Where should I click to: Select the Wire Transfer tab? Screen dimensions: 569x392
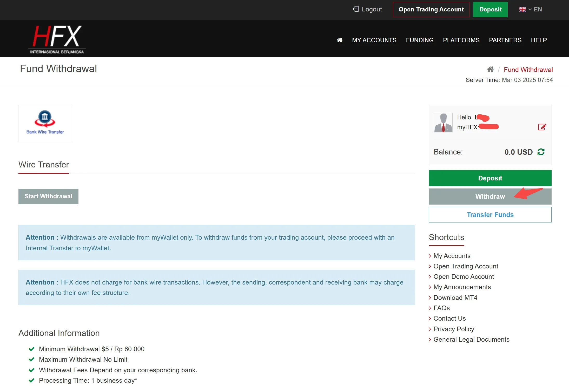click(x=44, y=165)
